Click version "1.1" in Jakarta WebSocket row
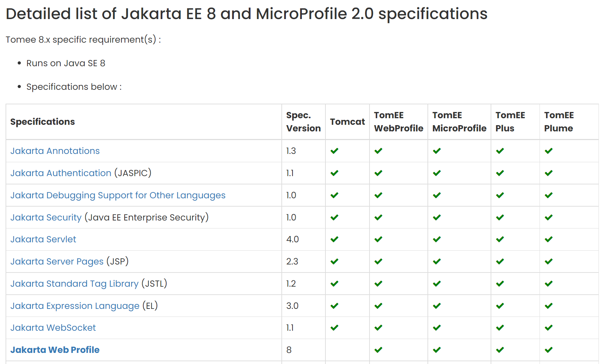This screenshot has width=602, height=364. click(x=290, y=328)
